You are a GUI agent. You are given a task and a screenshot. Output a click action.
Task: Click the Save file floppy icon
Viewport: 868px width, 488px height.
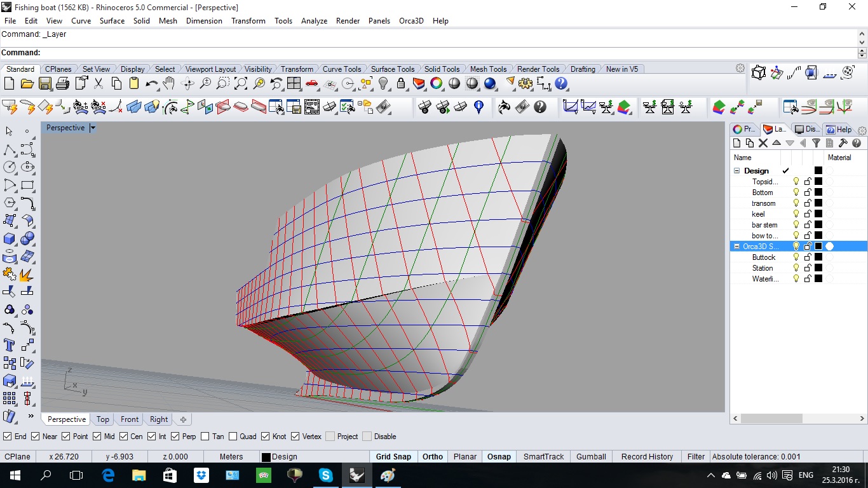click(45, 83)
